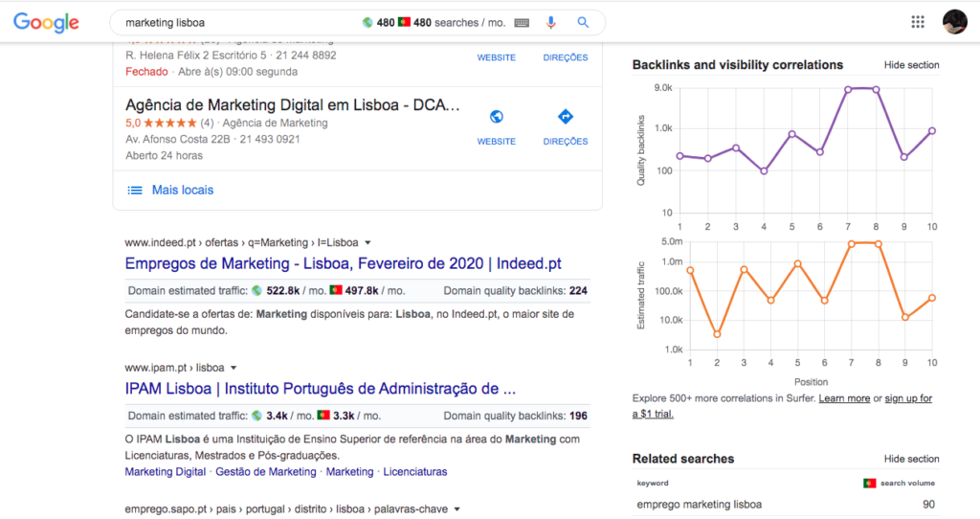Image resolution: width=980 pixels, height=519 pixels.
Task: Hide the Related searches section
Action: click(x=911, y=459)
